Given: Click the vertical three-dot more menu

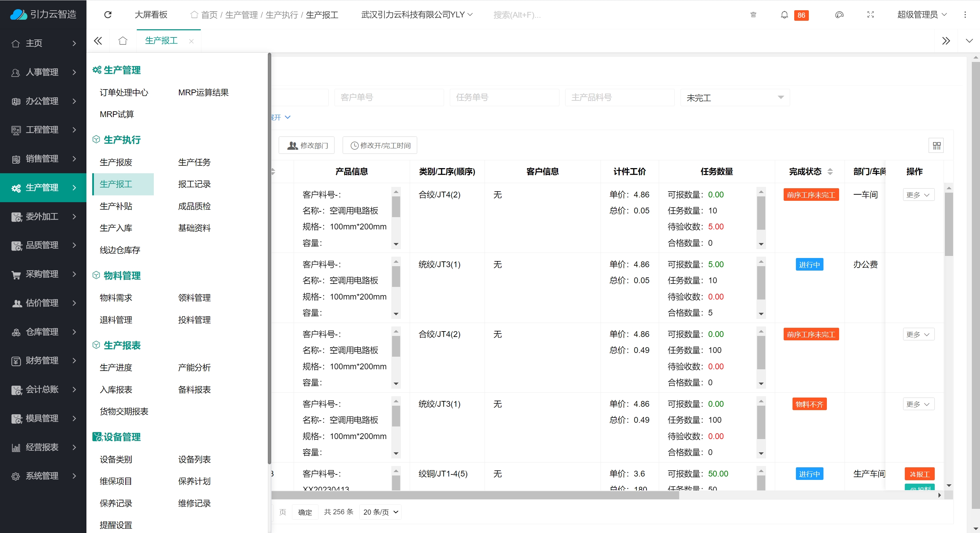Looking at the screenshot, I should click(x=965, y=15).
